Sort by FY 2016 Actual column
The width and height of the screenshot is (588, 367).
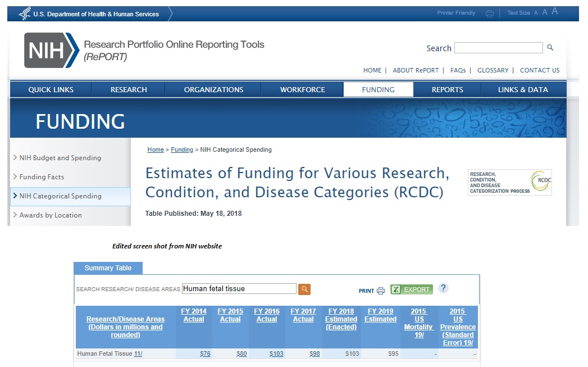[267, 315]
